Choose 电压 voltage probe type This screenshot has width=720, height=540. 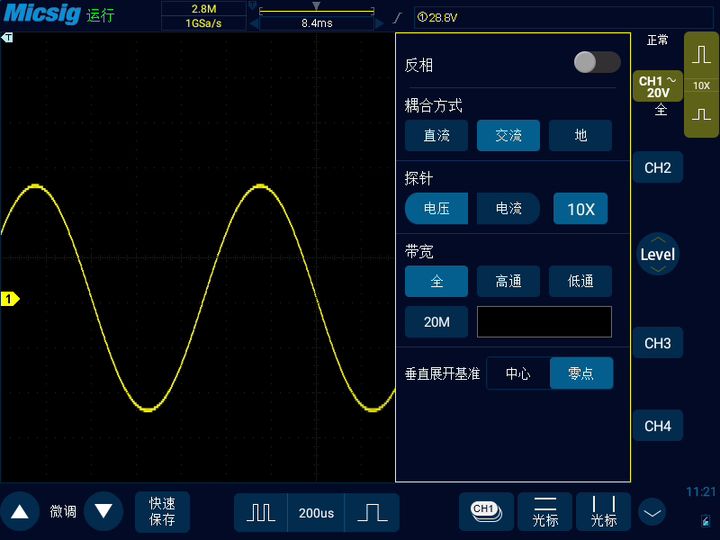[x=436, y=208]
